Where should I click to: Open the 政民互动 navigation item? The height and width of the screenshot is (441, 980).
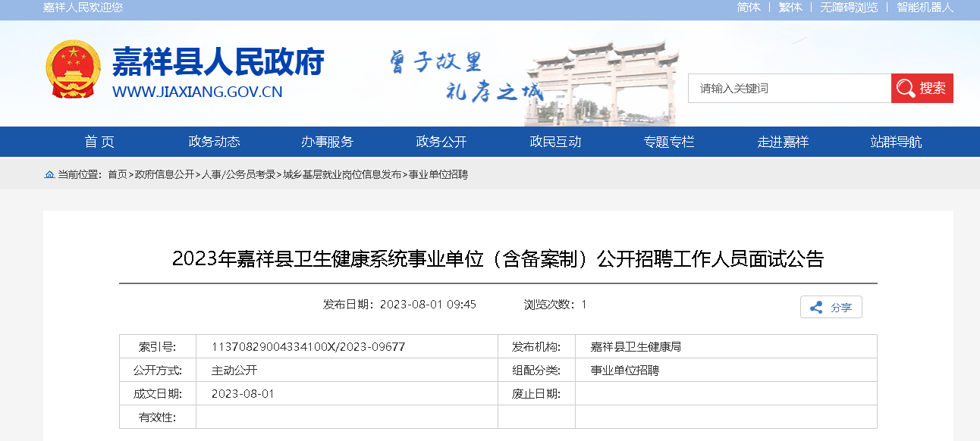pos(555,142)
